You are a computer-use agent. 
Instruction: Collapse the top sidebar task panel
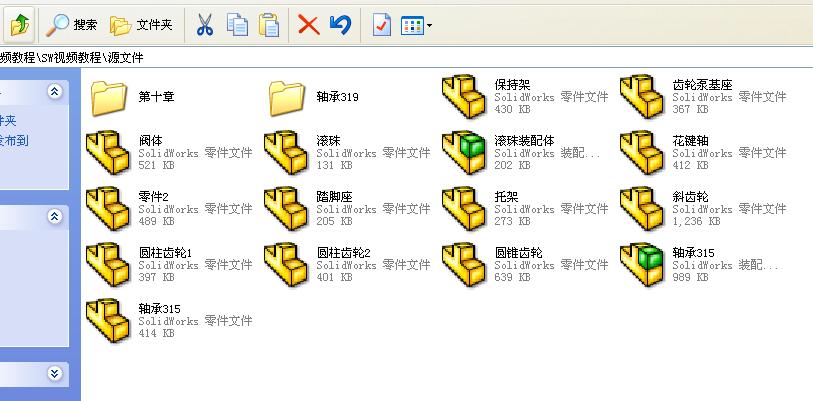tap(54, 92)
